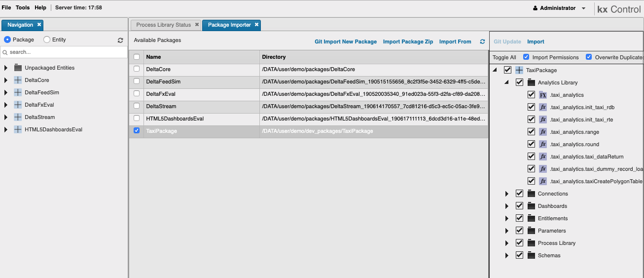Click the taxi_dataReturn function icon
The width and height of the screenshot is (644, 278).
click(543, 157)
